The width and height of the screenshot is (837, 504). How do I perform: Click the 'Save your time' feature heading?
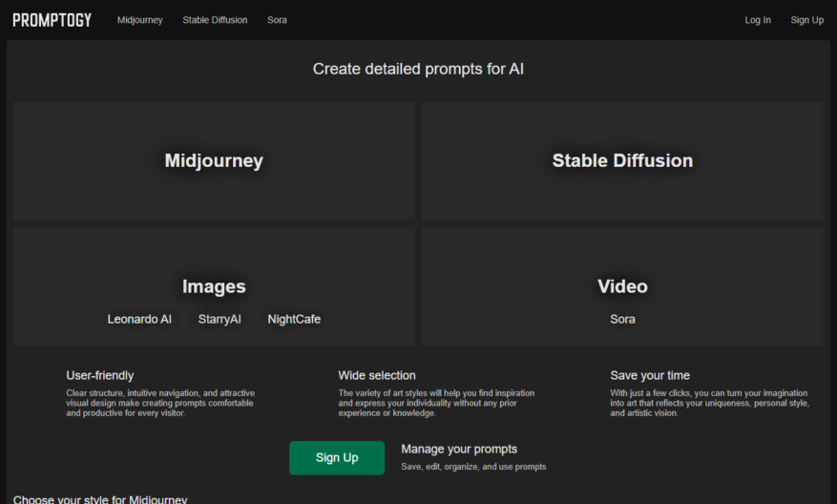[x=650, y=375]
